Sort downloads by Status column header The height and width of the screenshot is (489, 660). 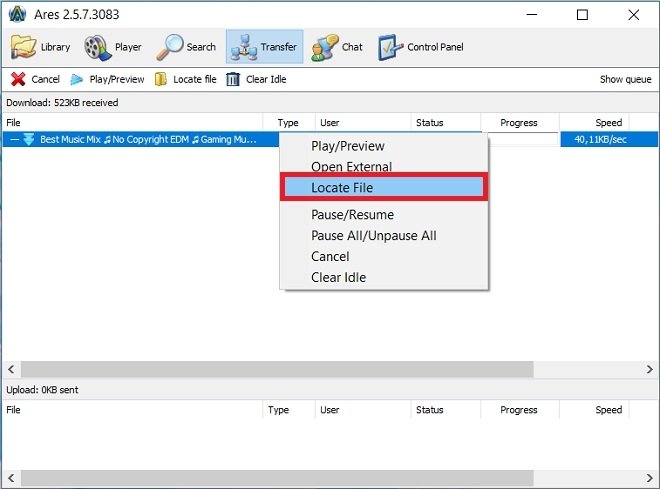tap(446, 122)
